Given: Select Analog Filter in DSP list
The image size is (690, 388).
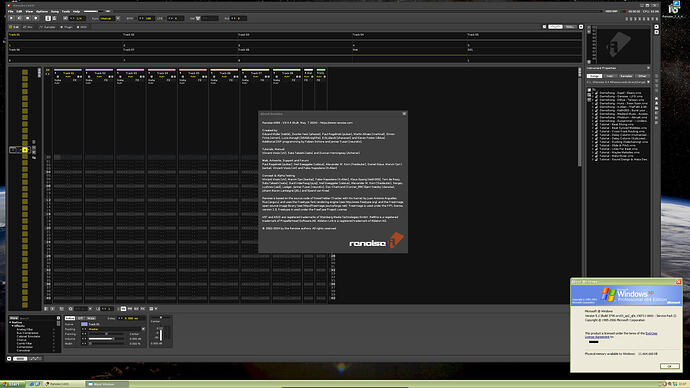Looking at the screenshot, I should [25, 329].
